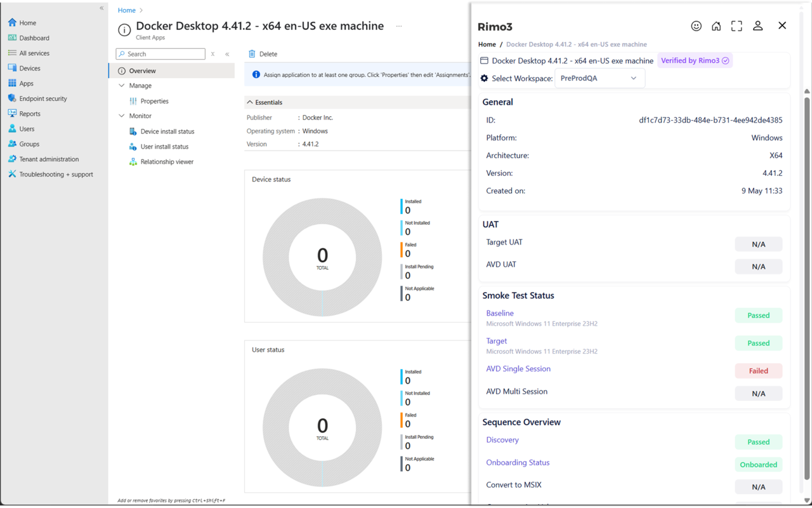
Task: Open Device install status
Action: point(167,131)
